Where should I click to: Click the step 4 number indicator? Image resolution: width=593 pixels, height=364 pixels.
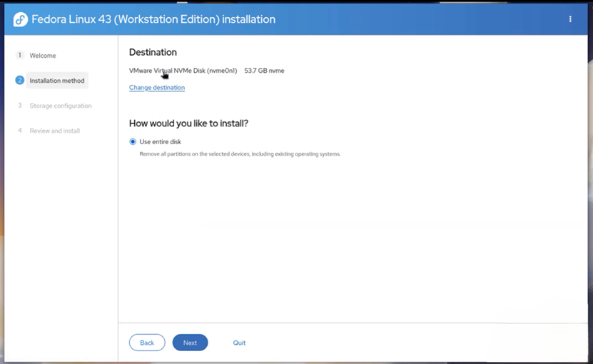(x=20, y=131)
